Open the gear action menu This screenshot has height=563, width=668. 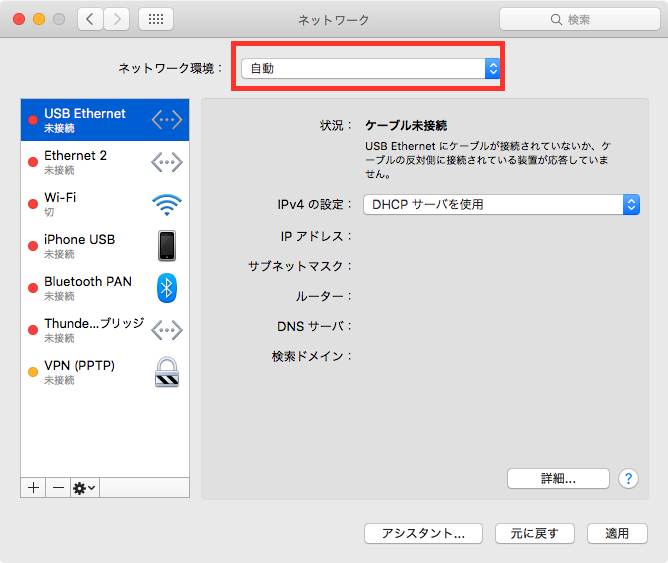tap(85, 488)
